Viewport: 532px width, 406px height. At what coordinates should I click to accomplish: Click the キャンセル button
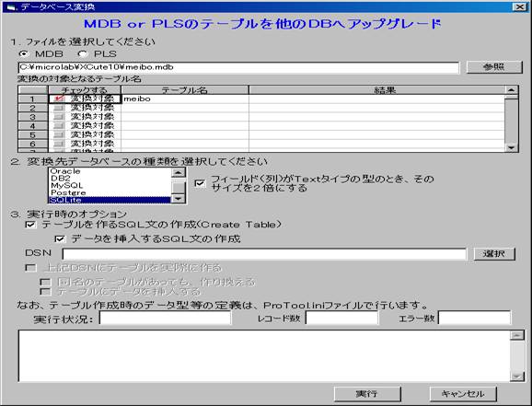click(x=463, y=394)
